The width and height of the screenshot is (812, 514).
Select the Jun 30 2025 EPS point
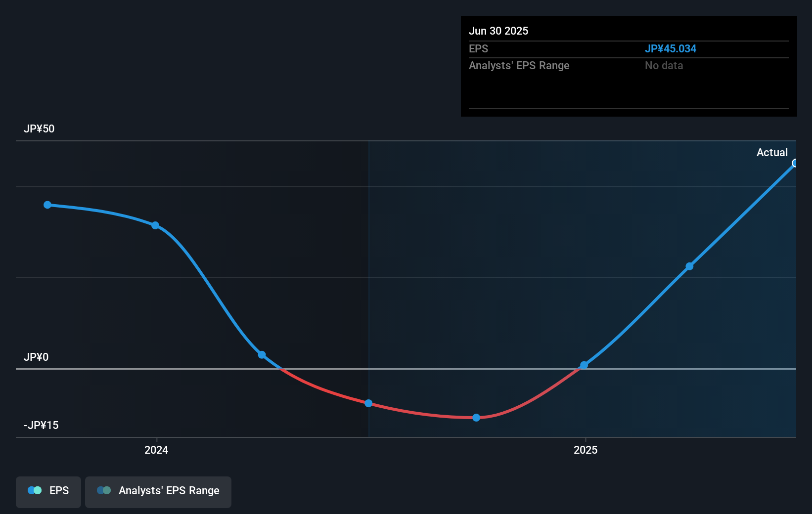[795, 163]
